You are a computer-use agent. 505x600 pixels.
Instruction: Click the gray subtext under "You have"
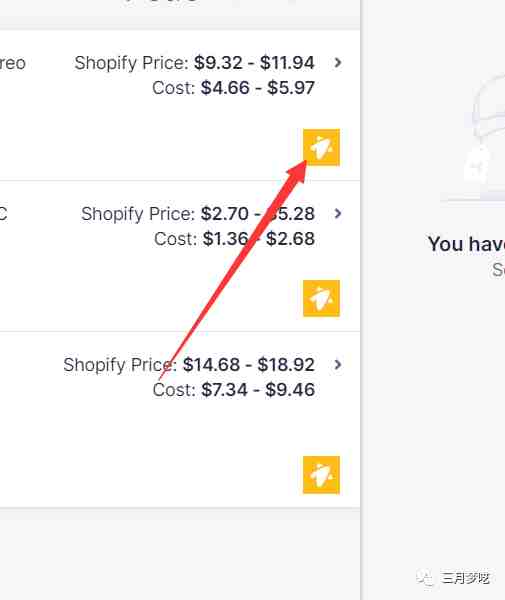(x=498, y=270)
